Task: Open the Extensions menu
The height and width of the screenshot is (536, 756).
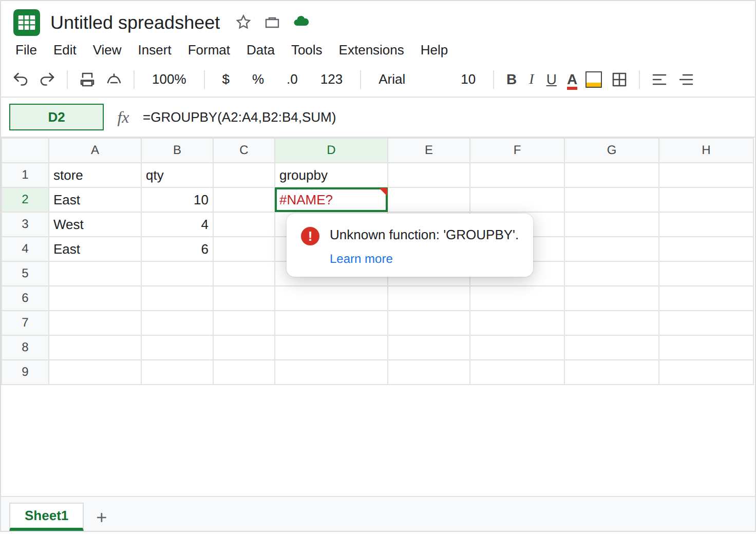Action: [x=371, y=50]
